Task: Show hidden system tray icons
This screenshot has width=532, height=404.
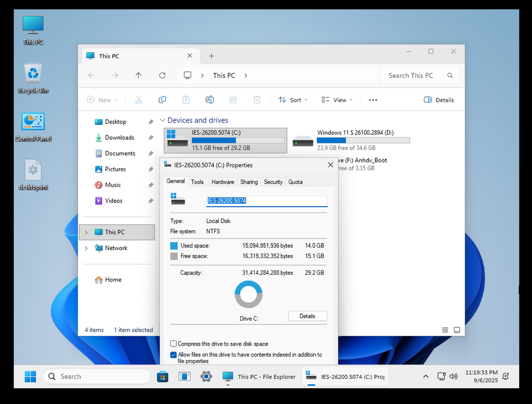Action: tap(426, 376)
